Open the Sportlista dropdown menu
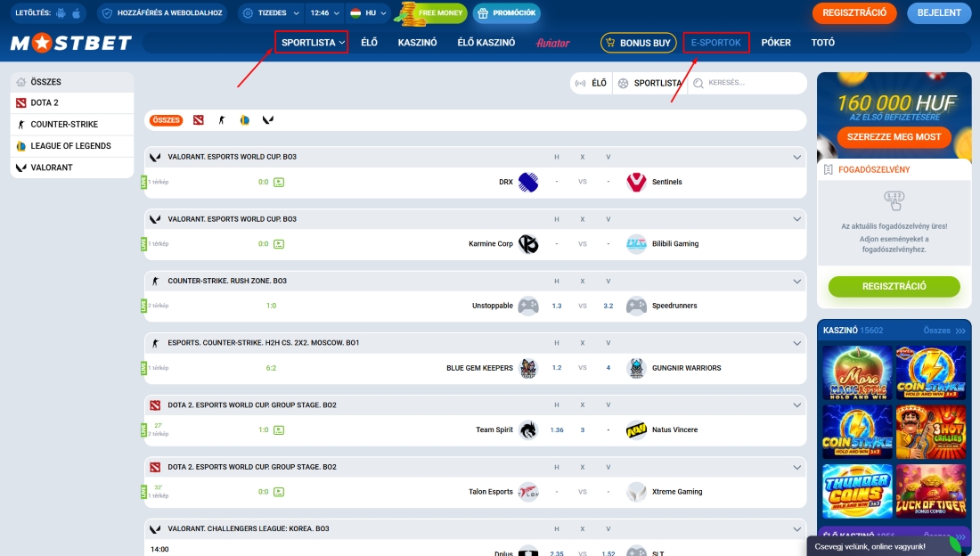Viewport: 980px width, 556px height. tap(311, 43)
